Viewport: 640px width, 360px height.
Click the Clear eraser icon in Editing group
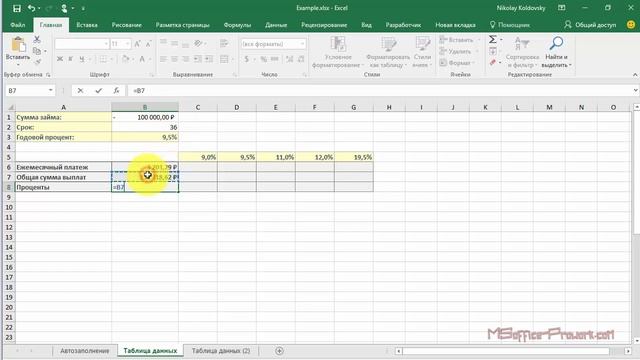click(493, 62)
